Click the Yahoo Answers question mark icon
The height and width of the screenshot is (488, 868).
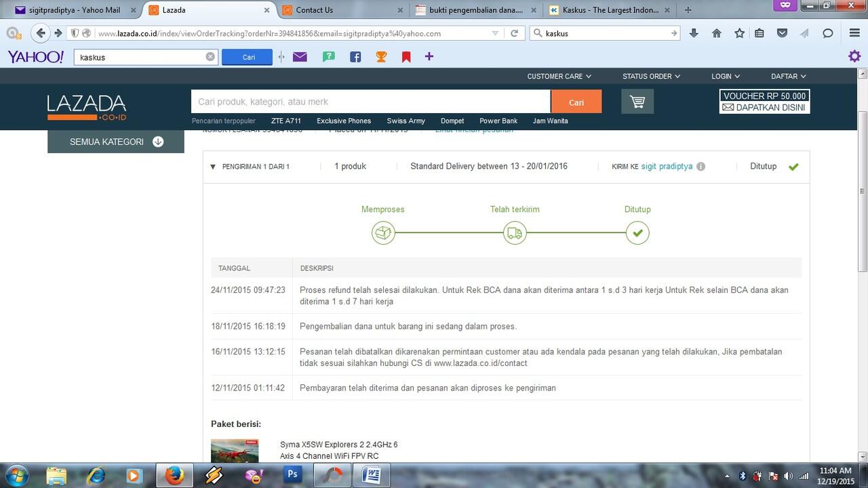[x=329, y=57]
